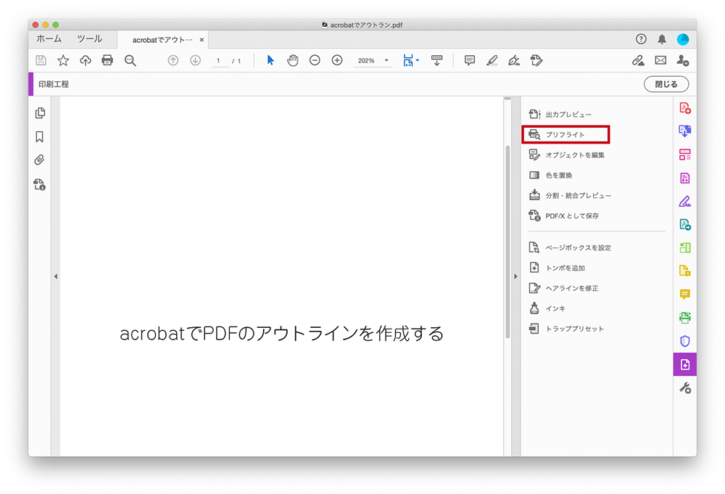Open the attachments paperclip panel
Screen dimensions: 725x494
[40, 160]
